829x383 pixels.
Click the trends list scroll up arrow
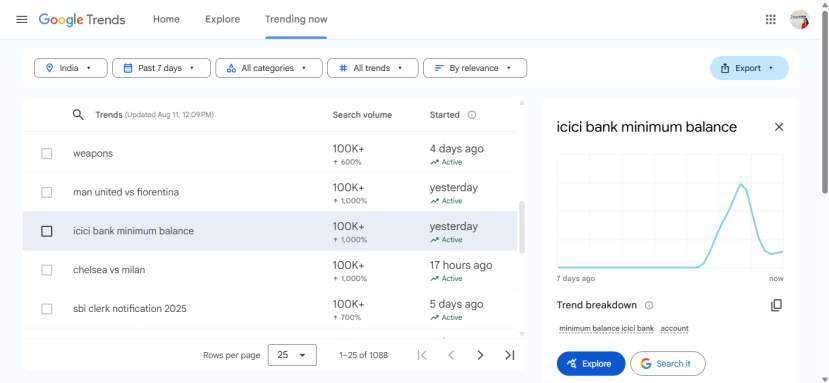tap(522, 103)
